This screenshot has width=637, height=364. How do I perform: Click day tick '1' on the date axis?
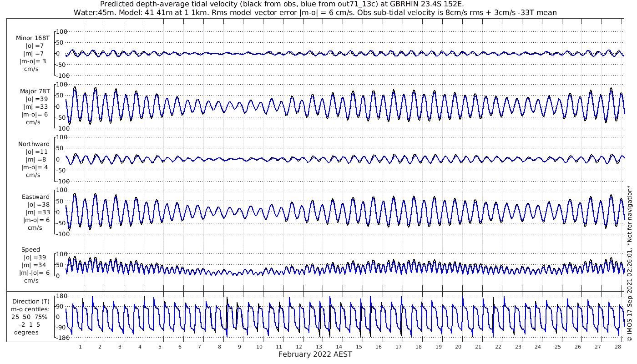pyautogui.click(x=80, y=346)
